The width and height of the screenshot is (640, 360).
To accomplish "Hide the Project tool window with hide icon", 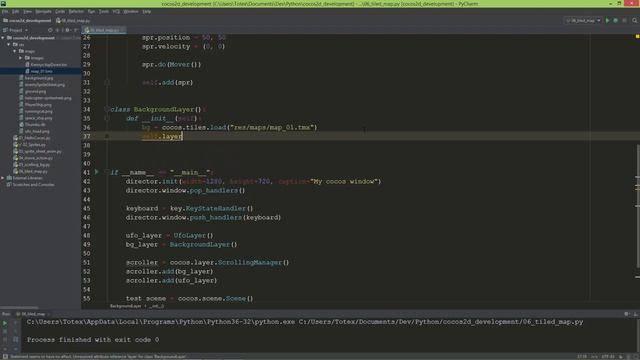I will 76,30.
